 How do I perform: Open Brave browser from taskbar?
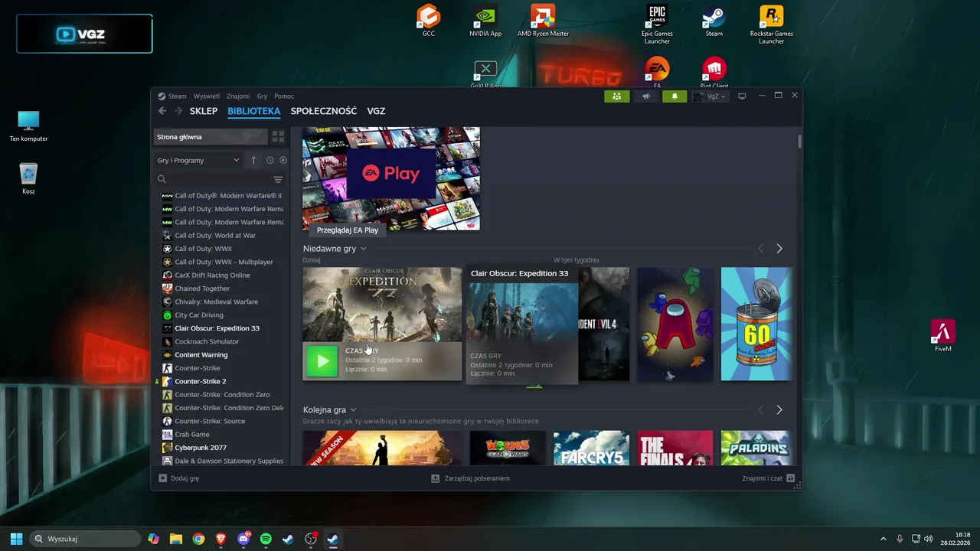coord(221,539)
